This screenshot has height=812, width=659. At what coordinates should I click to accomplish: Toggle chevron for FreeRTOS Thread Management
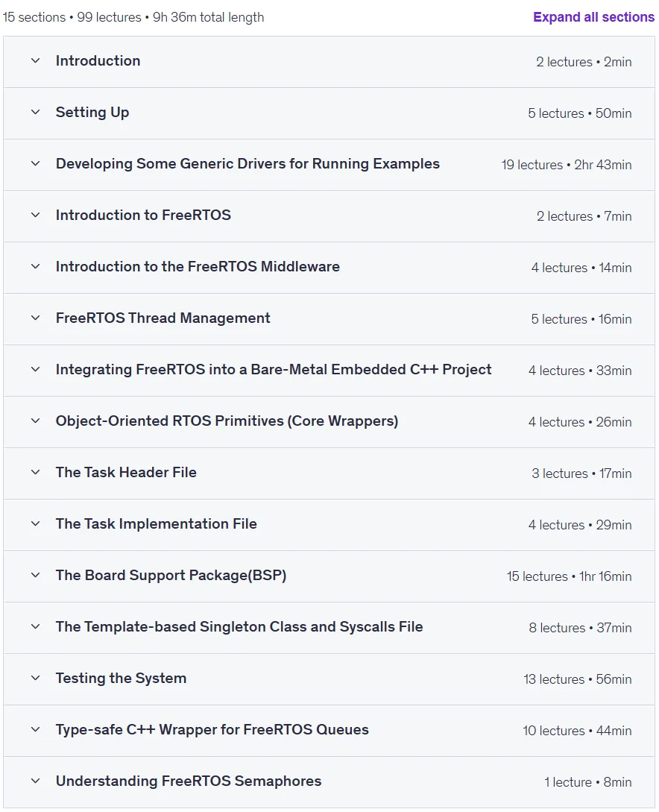pos(35,318)
